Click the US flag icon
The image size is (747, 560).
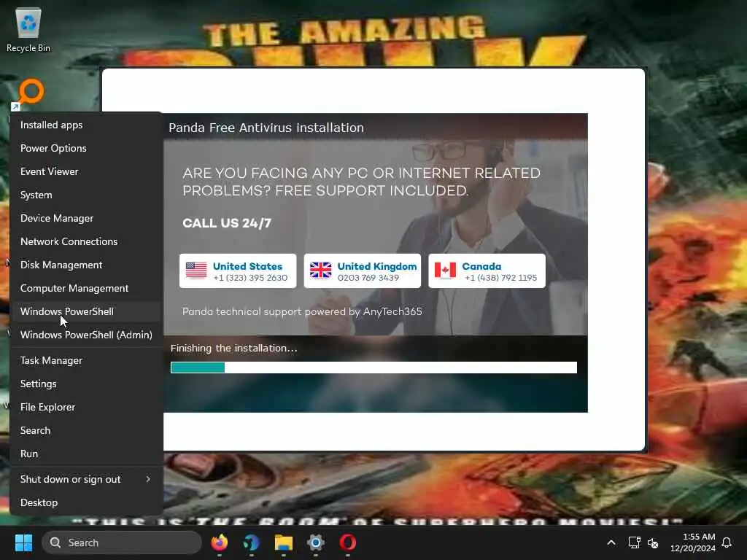[x=196, y=271]
